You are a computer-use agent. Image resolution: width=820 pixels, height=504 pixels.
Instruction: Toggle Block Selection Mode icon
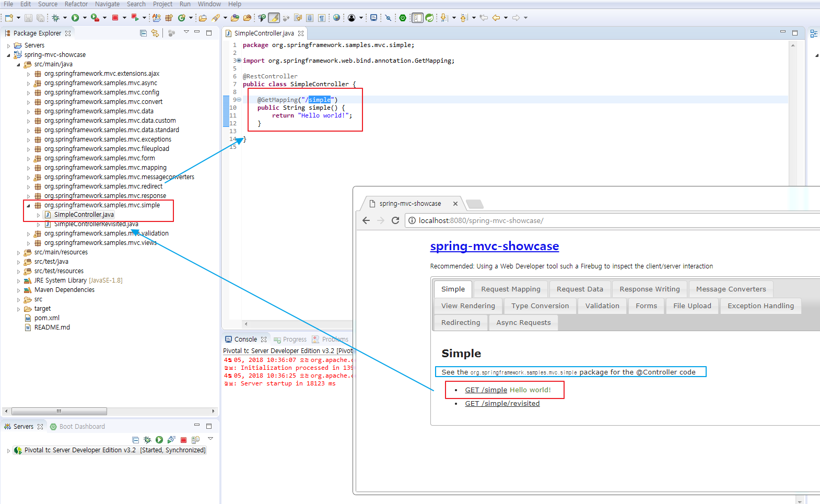(x=310, y=18)
